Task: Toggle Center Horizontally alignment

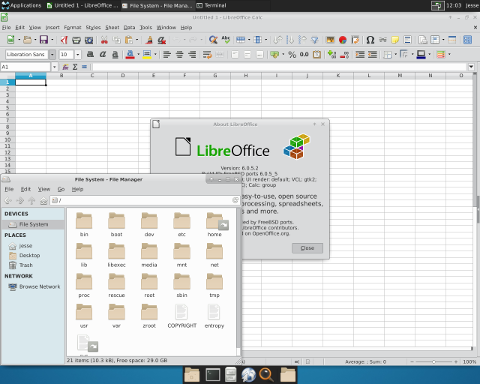Action: (179, 54)
